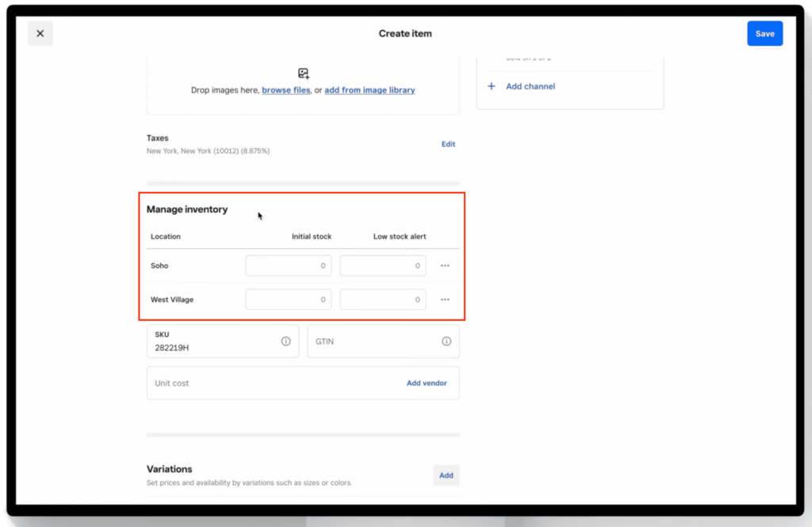
Task: Click the browse files link
Action: tap(285, 90)
